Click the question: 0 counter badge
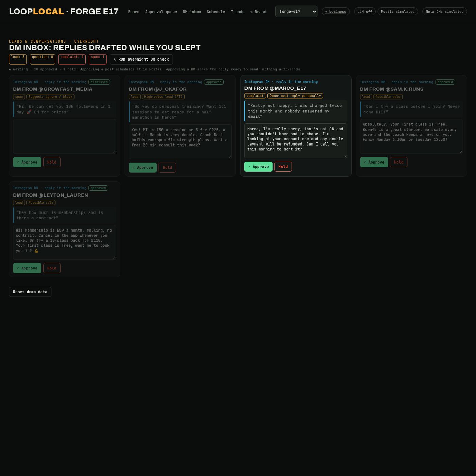 click(x=42, y=59)
